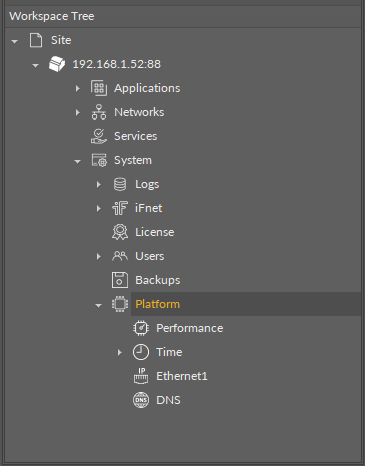Click the DNS globe icon
The image size is (365, 466).
click(141, 400)
